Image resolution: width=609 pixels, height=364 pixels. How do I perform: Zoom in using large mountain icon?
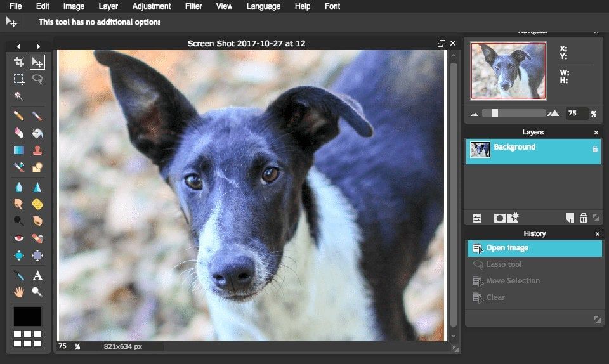(553, 114)
